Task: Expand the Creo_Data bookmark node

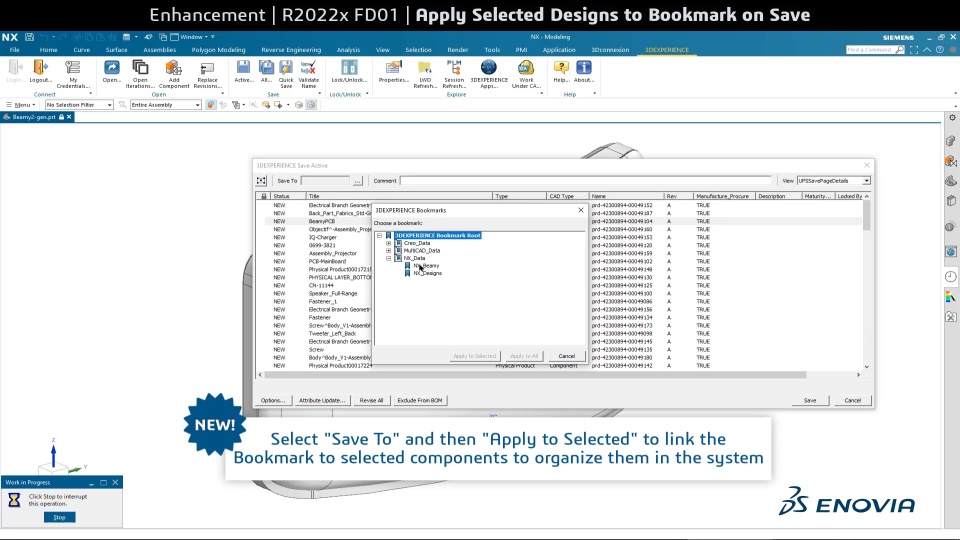Action: (388, 243)
